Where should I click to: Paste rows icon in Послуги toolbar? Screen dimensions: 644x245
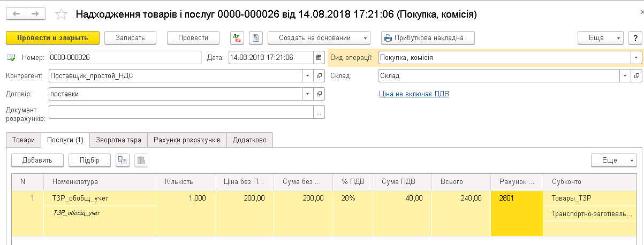(x=141, y=160)
